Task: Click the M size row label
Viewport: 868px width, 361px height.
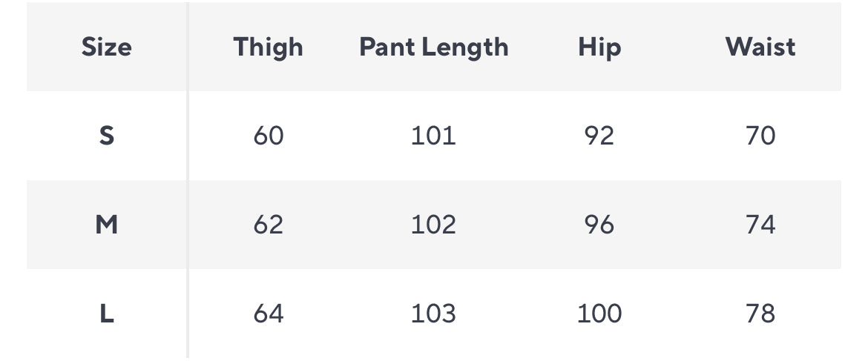Action: click(107, 225)
